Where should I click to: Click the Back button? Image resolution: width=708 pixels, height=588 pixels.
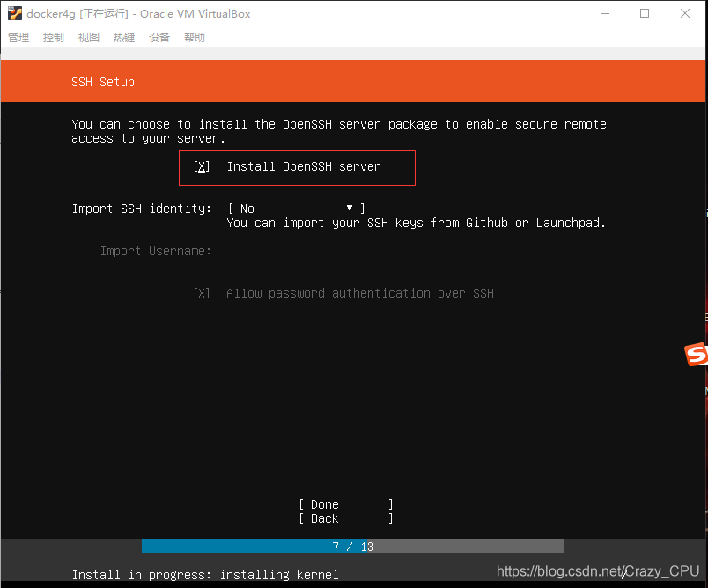point(346,518)
